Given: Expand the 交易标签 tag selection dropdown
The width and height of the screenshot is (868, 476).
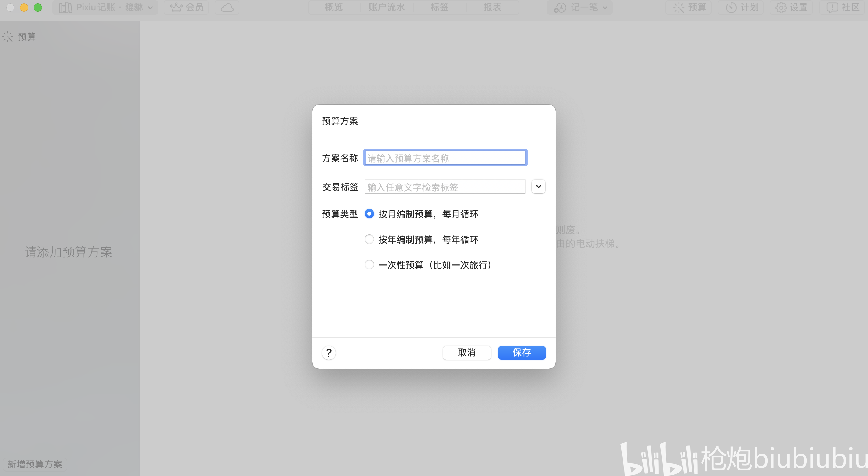Looking at the screenshot, I should [x=538, y=186].
